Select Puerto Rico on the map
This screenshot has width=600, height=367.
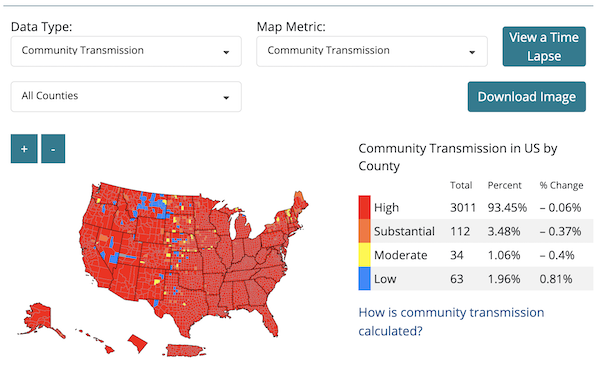pyautogui.click(x=185, y=350)
